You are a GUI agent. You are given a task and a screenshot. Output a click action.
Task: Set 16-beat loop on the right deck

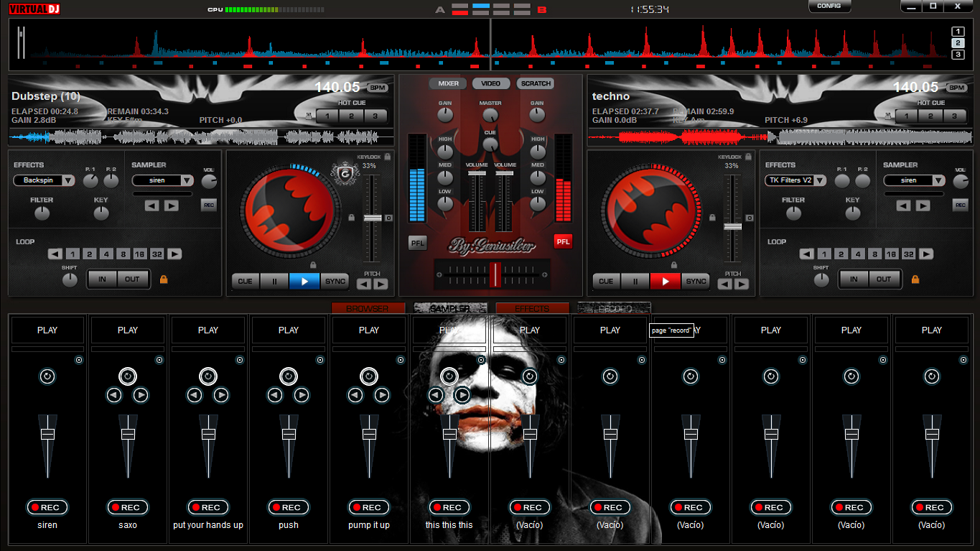click(891, 254)
